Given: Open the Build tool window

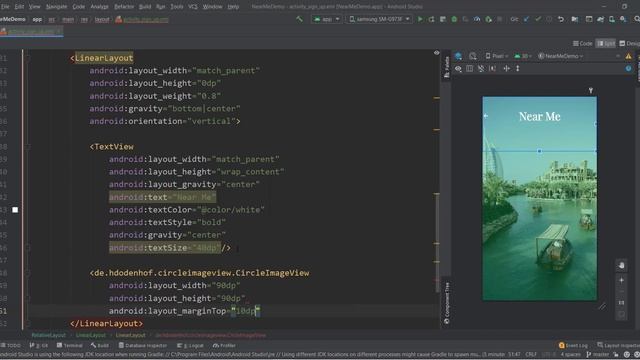Looking at the screenshot, I should point(100,345).
